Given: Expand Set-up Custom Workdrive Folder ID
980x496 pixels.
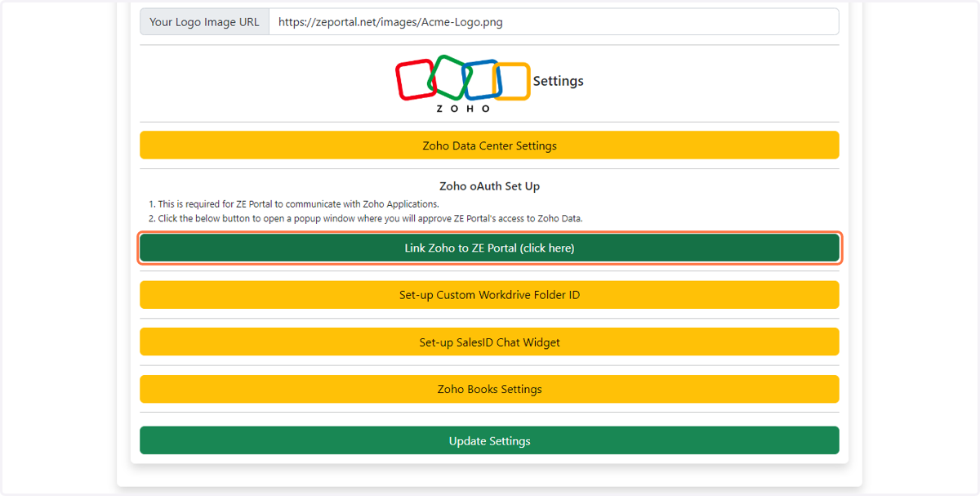Looking at the screenshot, I should tap(489, 295).
